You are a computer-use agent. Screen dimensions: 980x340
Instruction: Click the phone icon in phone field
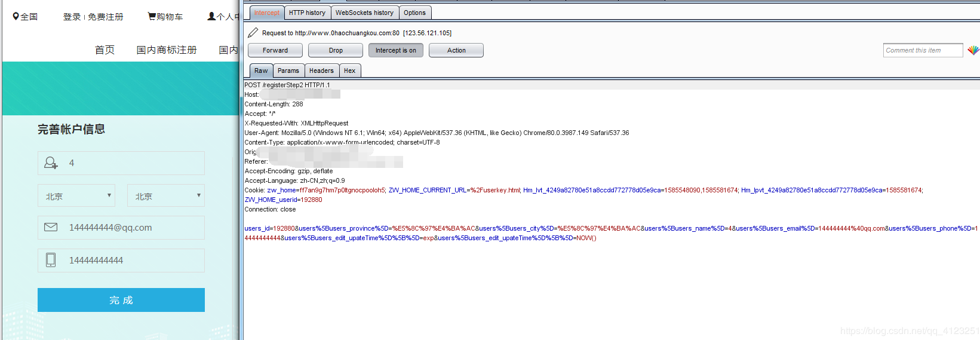pyautogui.click(x=51, y=260)
